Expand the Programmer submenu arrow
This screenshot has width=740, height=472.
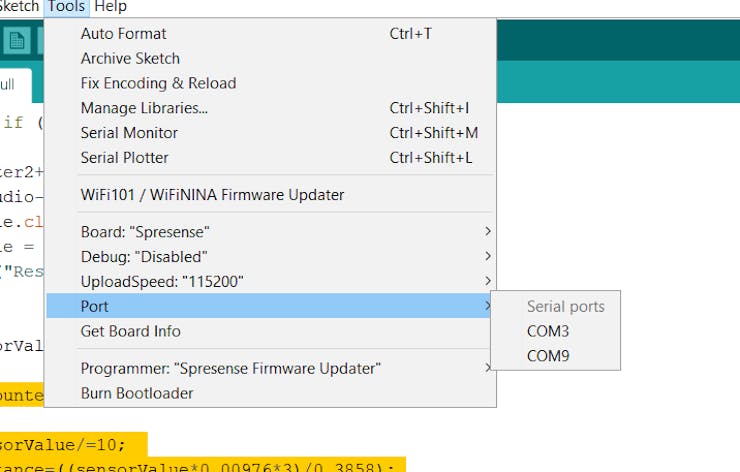[488, 368]
